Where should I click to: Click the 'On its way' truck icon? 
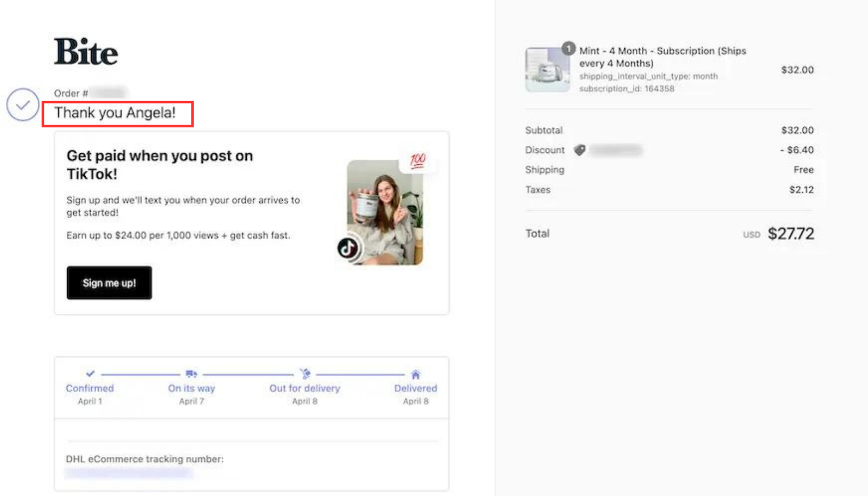click(x=190, y=373)
